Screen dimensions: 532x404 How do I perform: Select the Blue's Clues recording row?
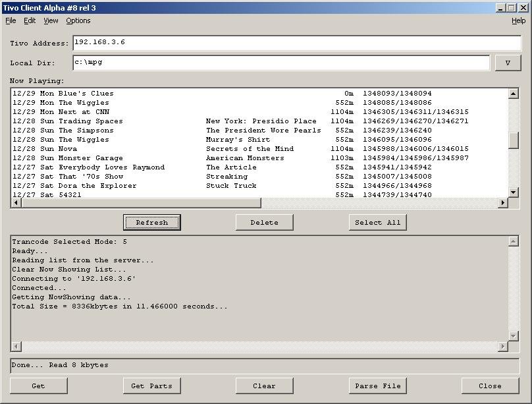coord(259,94)
